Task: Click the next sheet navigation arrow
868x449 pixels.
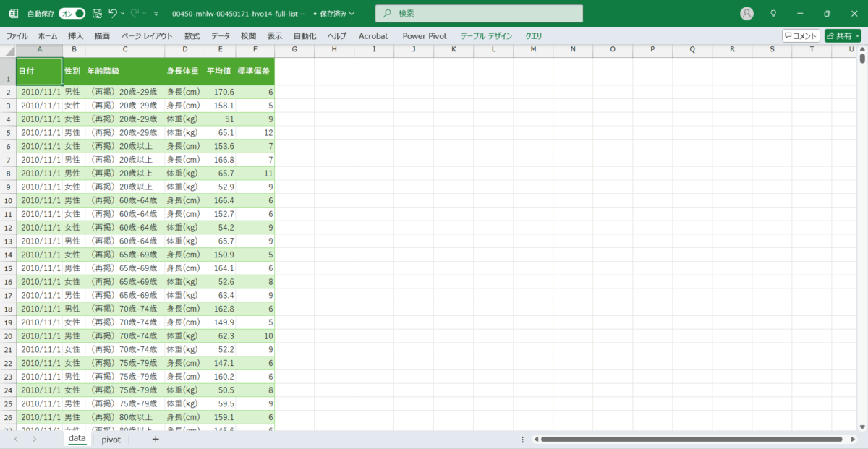Action: pyautogui.click(x=34, y=439)
